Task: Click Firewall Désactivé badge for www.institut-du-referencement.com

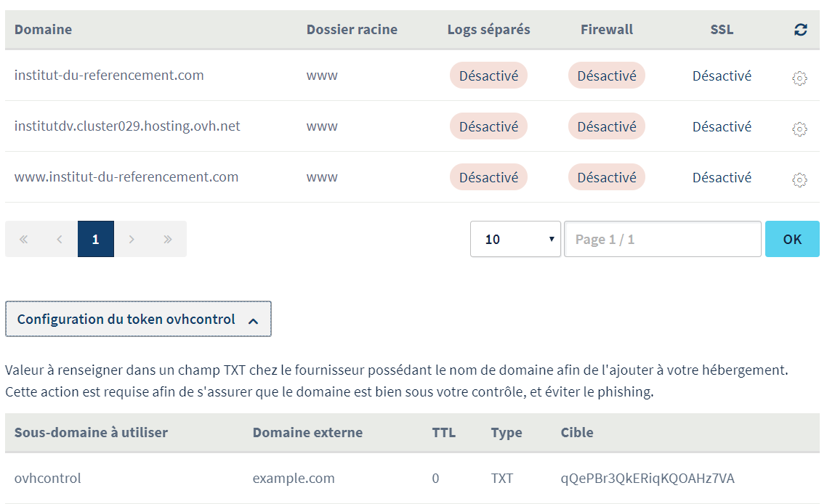Action: [x=606, y=177]
